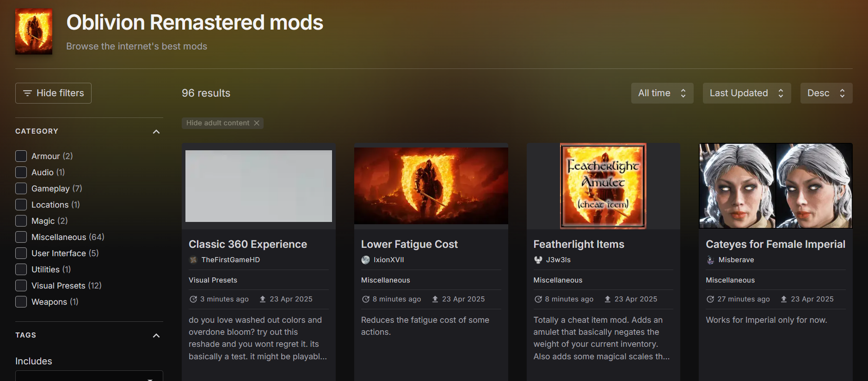Tick the Visual Presets checkbox
Viewport: 868px width, 381px height.
[21, 286]
